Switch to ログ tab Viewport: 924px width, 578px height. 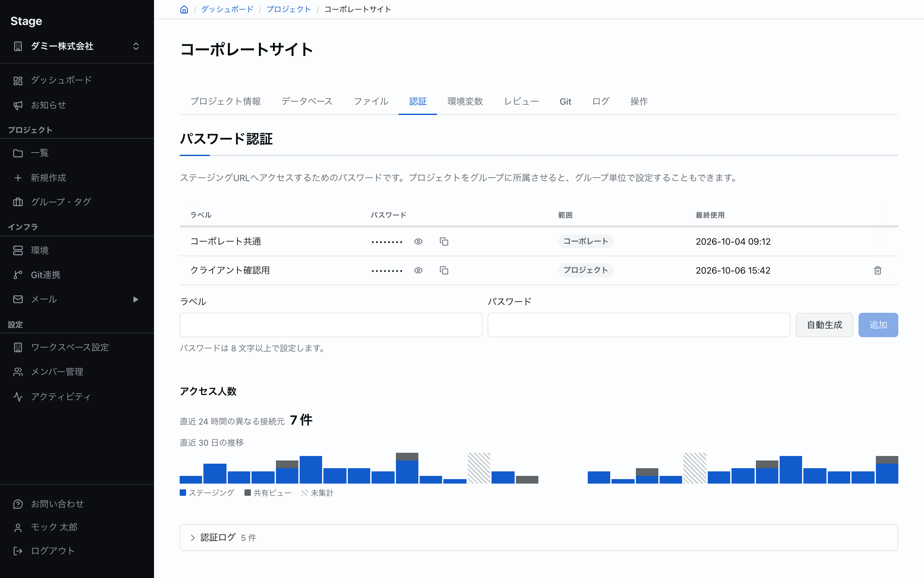click(601, 101)
